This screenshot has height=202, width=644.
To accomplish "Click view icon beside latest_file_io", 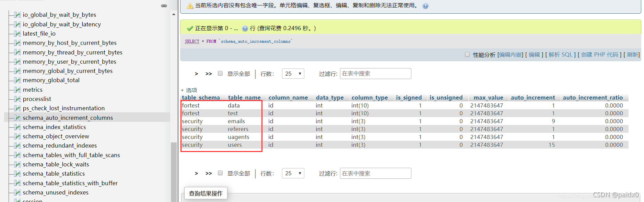I will 17,34.
